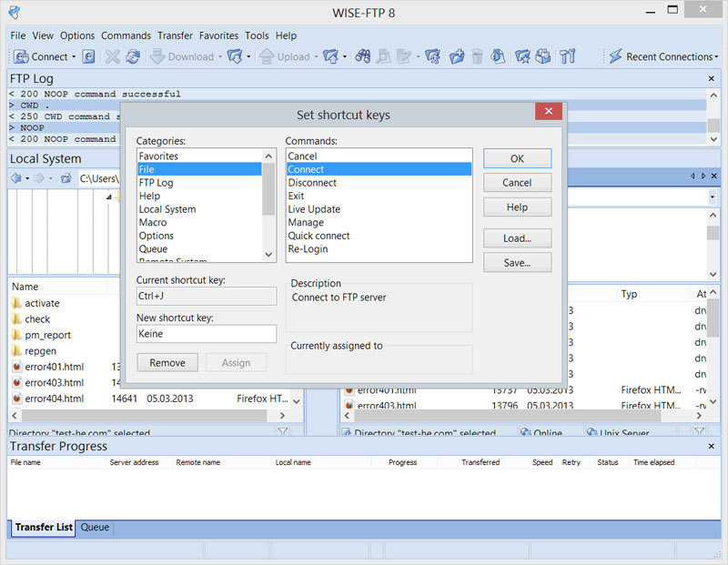This screenshot has height=565, width=728.
Task: Click the Categories list scroll down arrow
Action: click(x=268, y=255)
